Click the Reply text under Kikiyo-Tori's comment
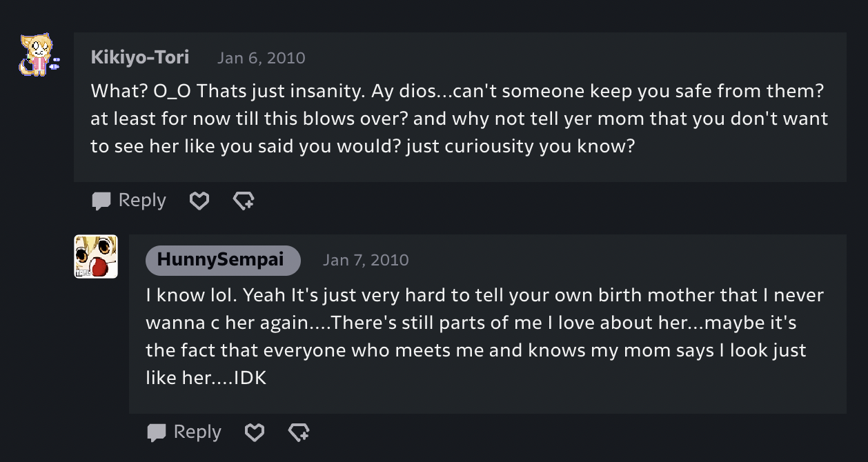Viewport: 868px width, 462px height. click(x=142, y=201)
